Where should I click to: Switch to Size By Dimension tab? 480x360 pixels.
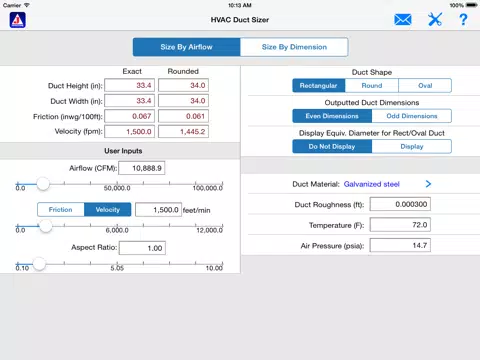(294, 47)
